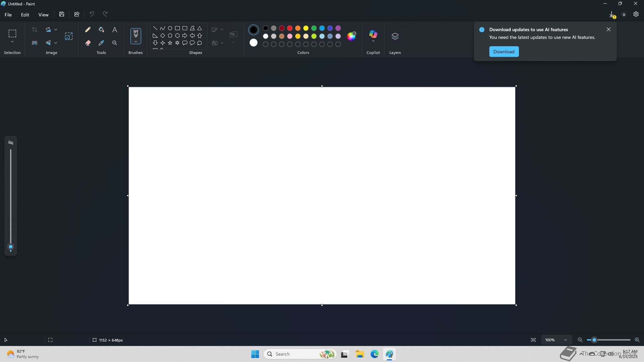Expand the Brushes dropdown arrow
Viewport: 644px width, 362px height.
pyautogui.click(x=136, y=42)
